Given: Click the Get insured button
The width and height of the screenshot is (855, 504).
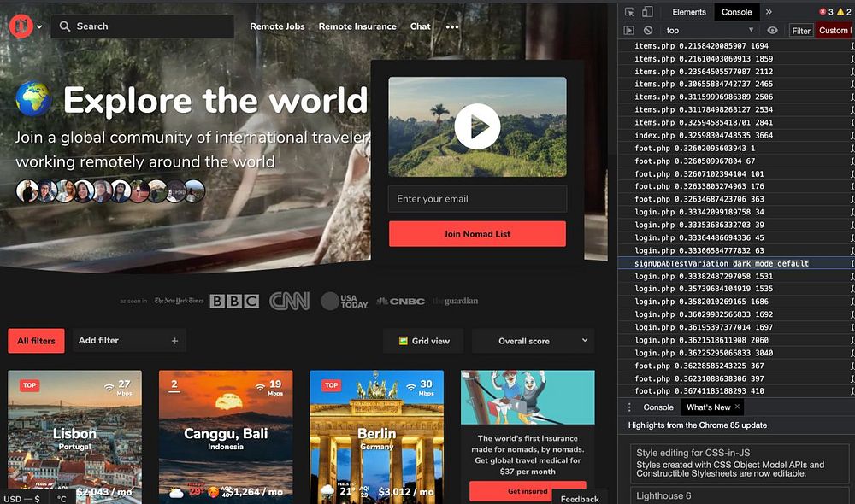Looking at the screenshot, I should (x=528, y=491).
